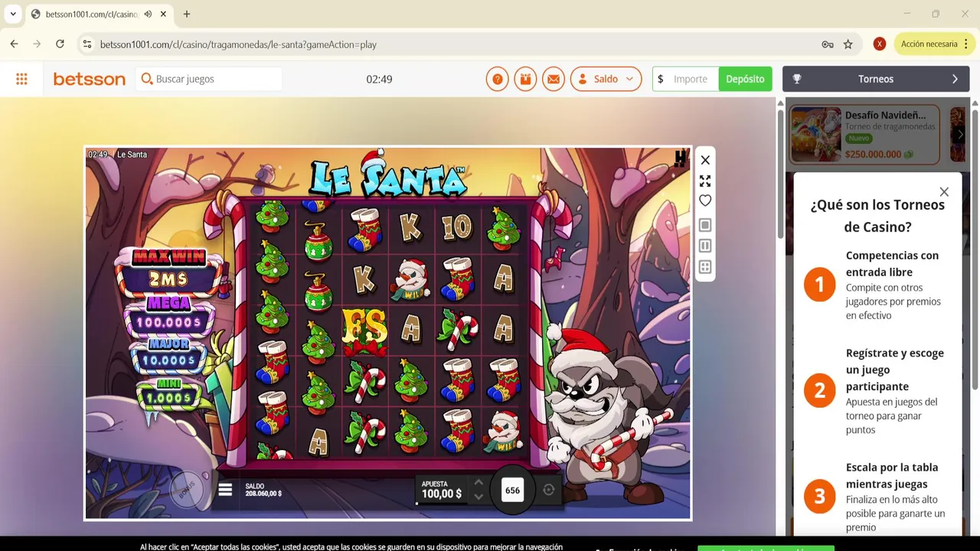
Task: Open the help question mark icon
Action: [x=497, y=79]
